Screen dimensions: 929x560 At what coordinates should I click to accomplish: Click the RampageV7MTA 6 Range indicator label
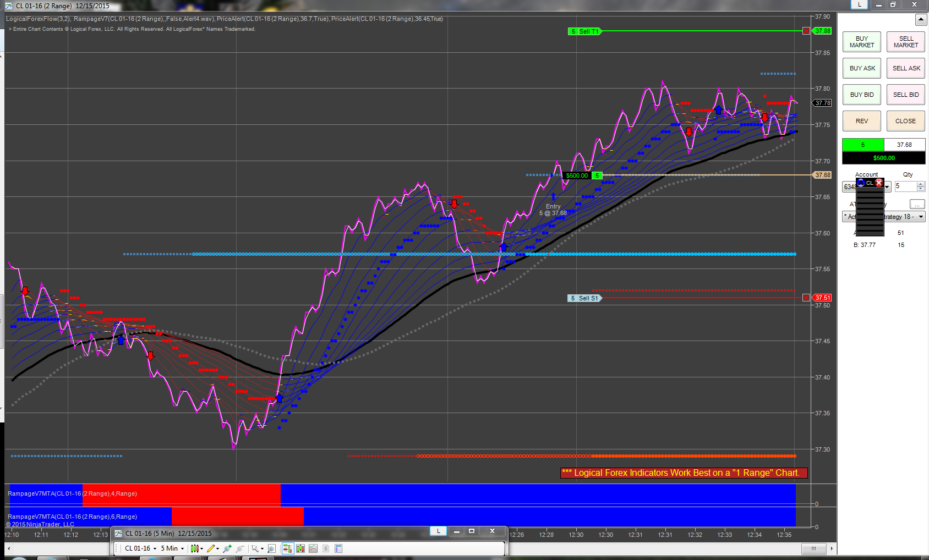point(72,517)
